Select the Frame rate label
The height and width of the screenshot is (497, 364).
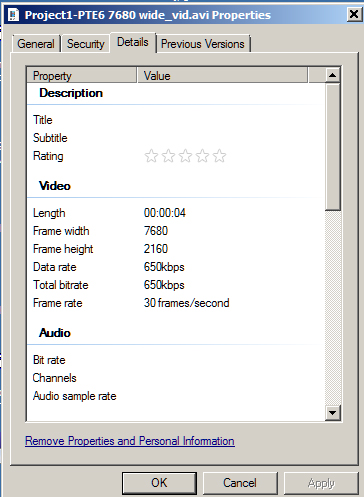pos(57,303)
